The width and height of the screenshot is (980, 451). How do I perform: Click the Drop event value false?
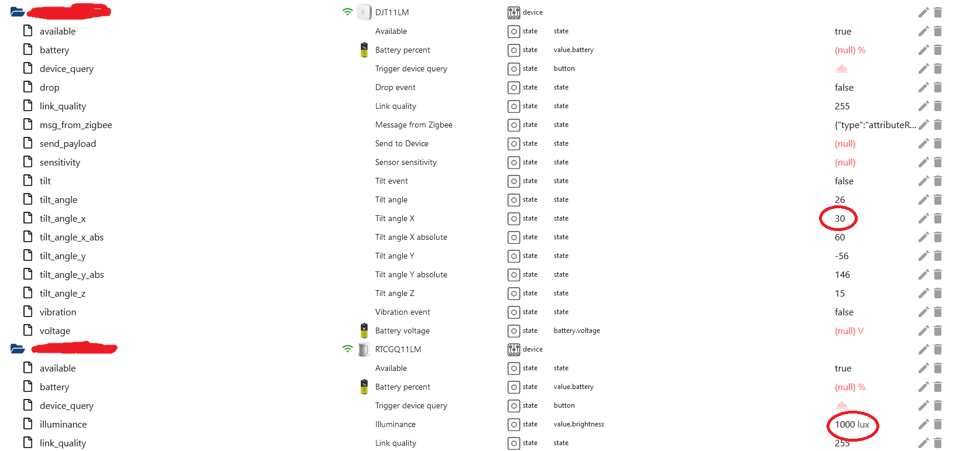pyautogui.click(x=844, y=87)
